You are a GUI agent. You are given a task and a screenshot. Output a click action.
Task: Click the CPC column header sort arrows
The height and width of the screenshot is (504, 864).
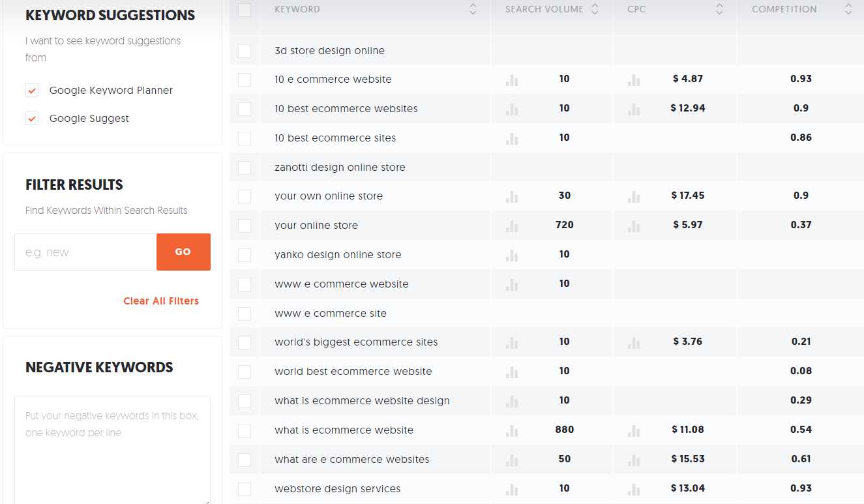tap(719, 9)
